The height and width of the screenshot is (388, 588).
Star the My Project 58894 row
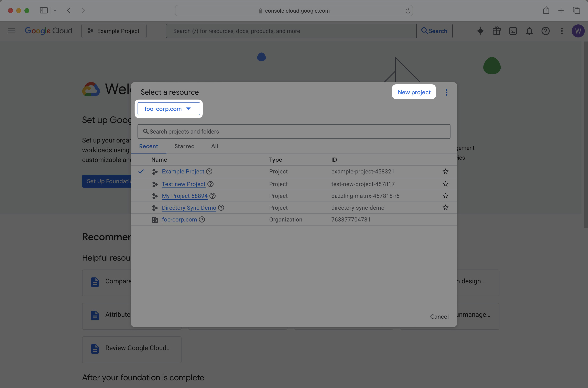coord(445,196)
